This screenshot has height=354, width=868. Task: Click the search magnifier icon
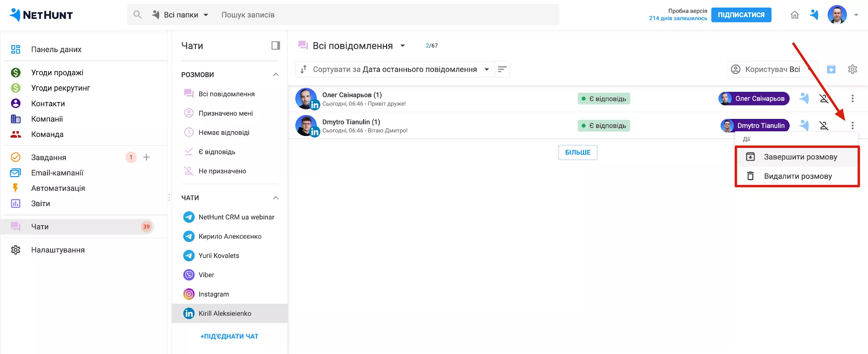coord(137,15)
